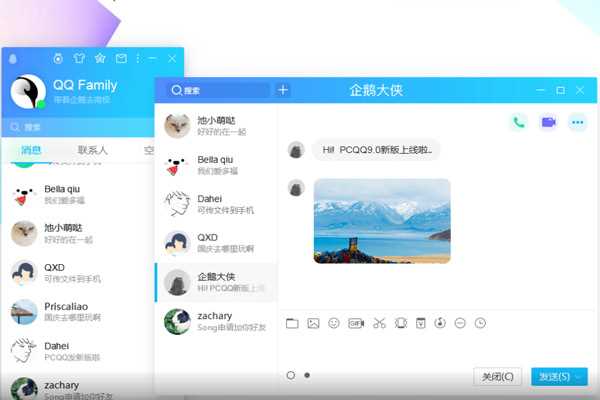Screen dimensions: 600x400
Task: Click the circled dots more tools icon
Action: point(460,323)
